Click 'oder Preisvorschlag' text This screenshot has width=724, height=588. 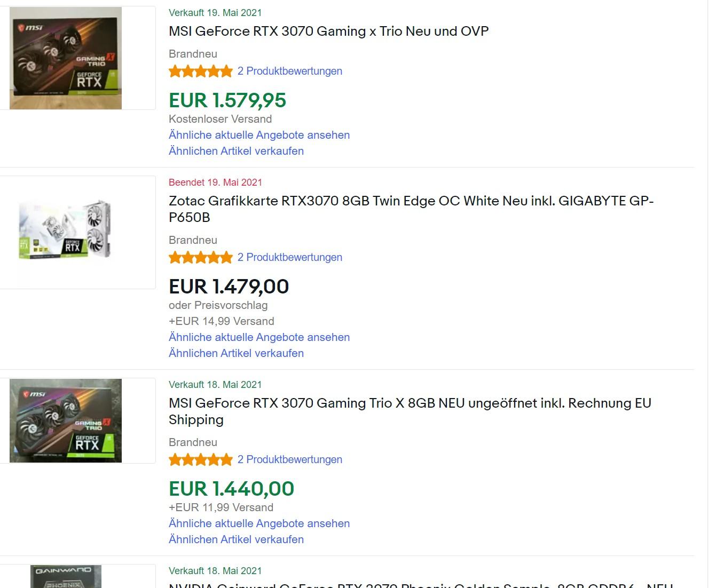point(218,305)
